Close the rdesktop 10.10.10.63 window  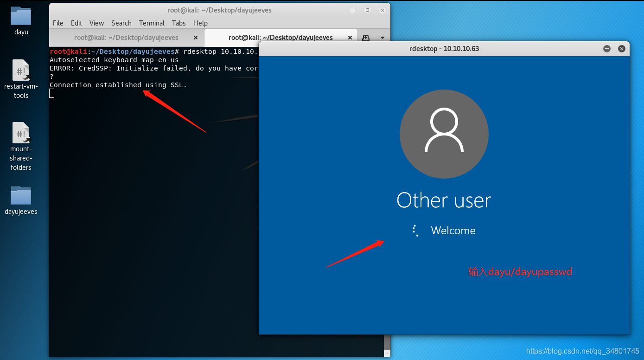pyautogui.click(x=621, y=48)
